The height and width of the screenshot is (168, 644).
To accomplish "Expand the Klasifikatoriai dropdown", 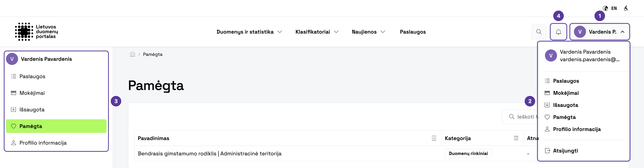I will coord(317,32).
